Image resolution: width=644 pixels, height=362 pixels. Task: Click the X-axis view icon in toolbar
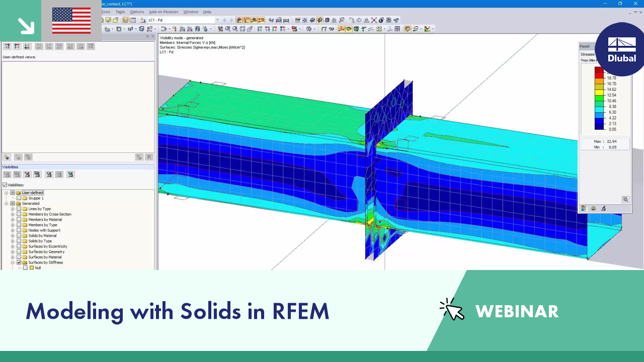tap(259, 29)
